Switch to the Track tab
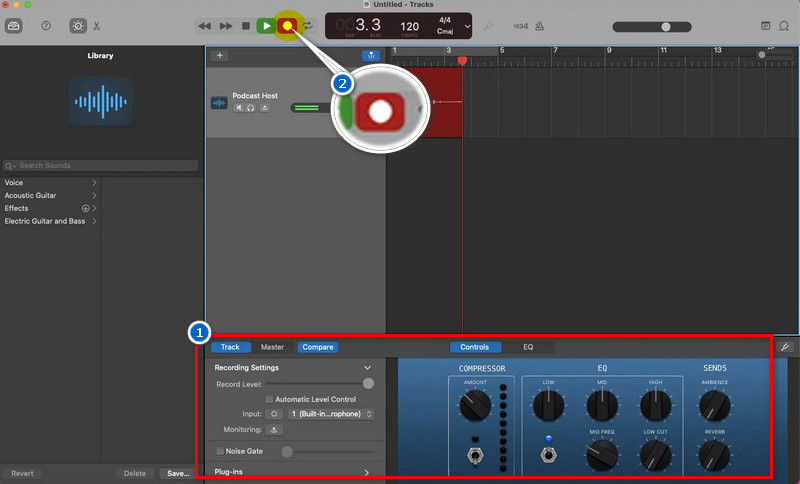 click(x=230, y=347)
